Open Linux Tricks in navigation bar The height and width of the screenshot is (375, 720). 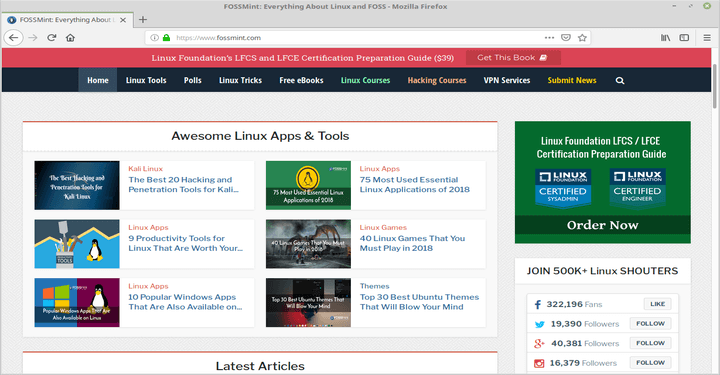click(x=240, y=80)
